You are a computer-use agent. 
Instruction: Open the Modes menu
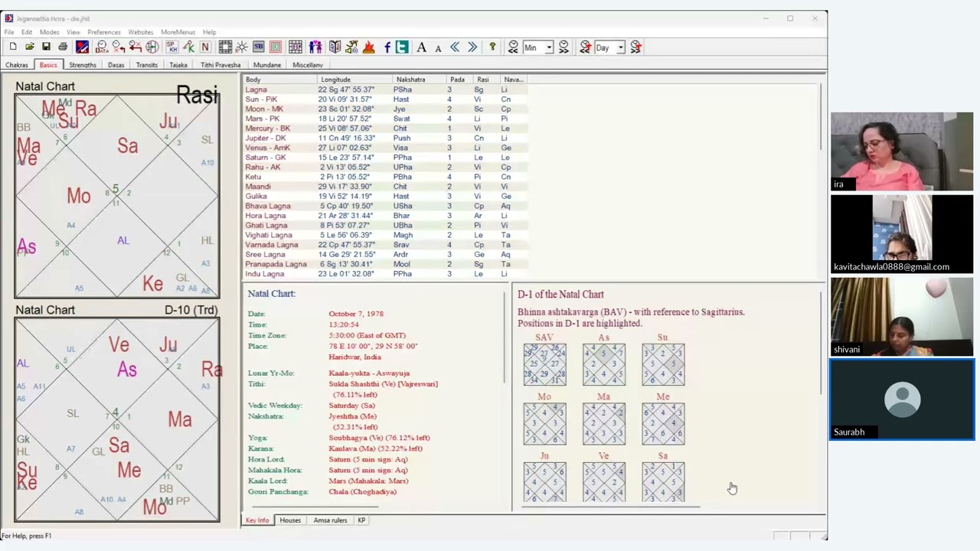(49, 32)
